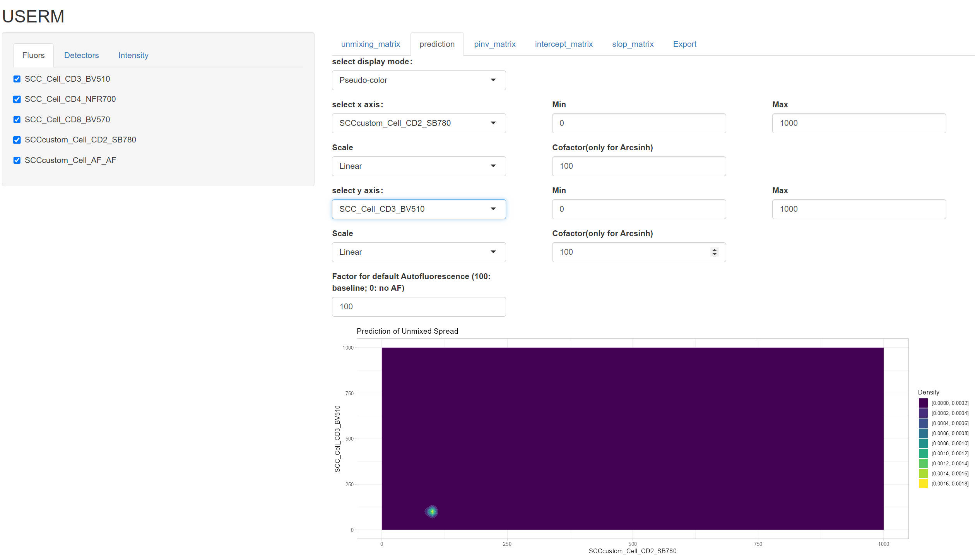Open the y axis Scale Linear dropdown

pyautogui.click(x=418, y=252)
